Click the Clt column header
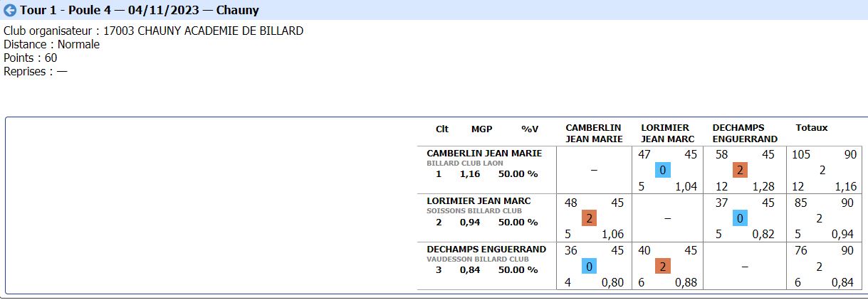Viewport: 868px width, 300px height. tap(442, 129)
